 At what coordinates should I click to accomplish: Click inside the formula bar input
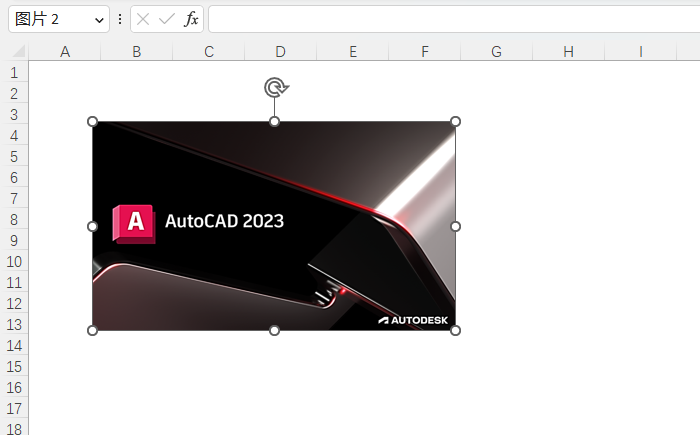pyautogui.click(x=454, y=19)
